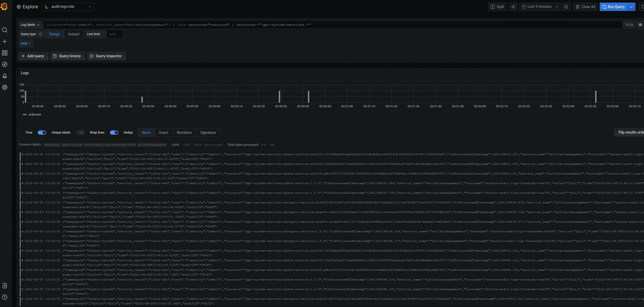Open Configuration gear icon in sidebar
The image size is (644, 307).
pyautogui.click(x=5, y=87)
